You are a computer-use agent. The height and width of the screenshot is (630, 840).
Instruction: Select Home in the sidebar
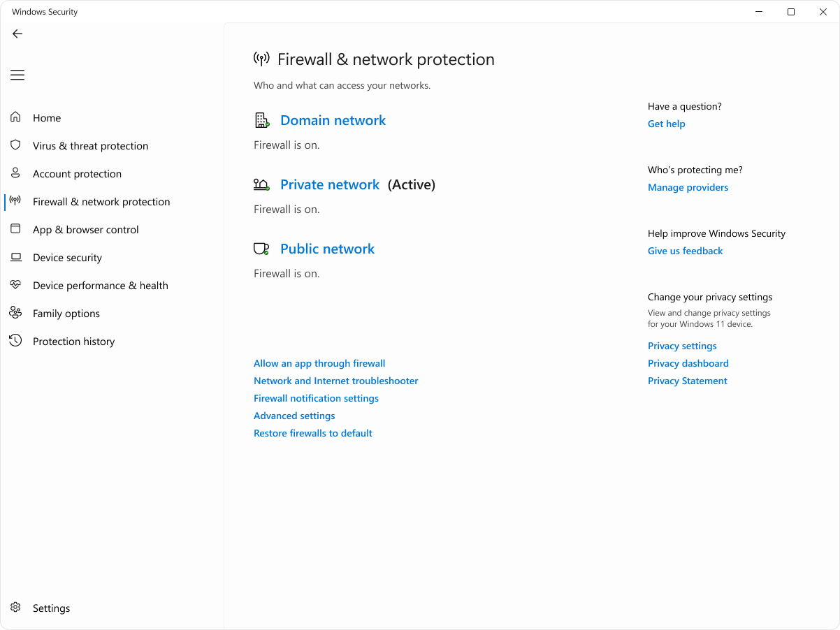pyautogui.click(x=46, y=117)
